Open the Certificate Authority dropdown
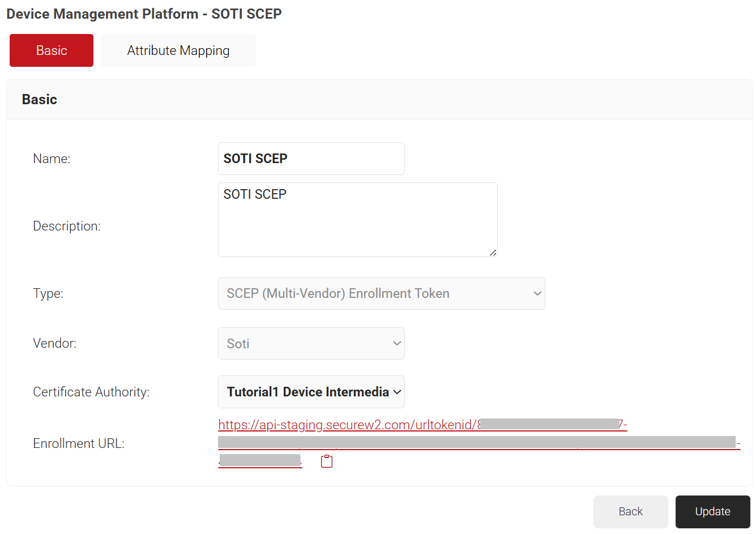This screenshot has width=756, height=534. coord(311,392)
